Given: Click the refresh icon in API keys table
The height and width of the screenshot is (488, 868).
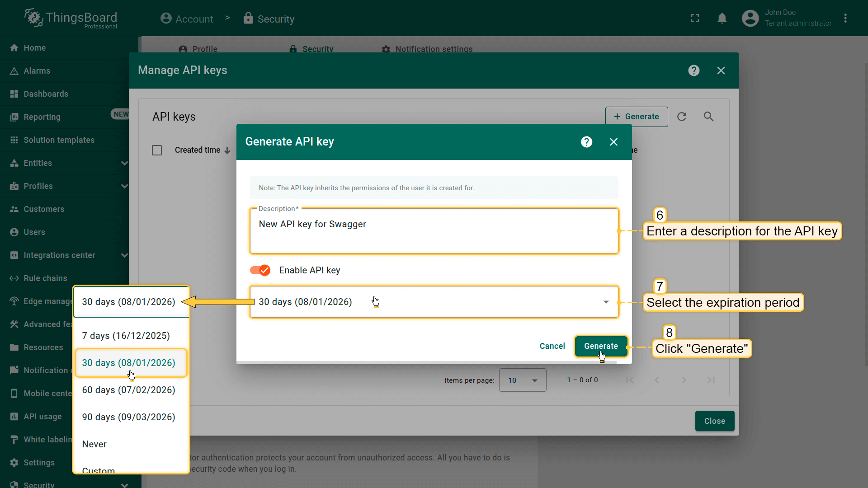Looking at the screenshot, I should click(682, 117).
